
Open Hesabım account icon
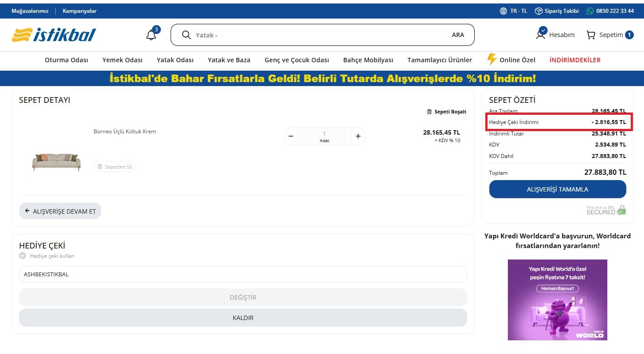(541, 34)
